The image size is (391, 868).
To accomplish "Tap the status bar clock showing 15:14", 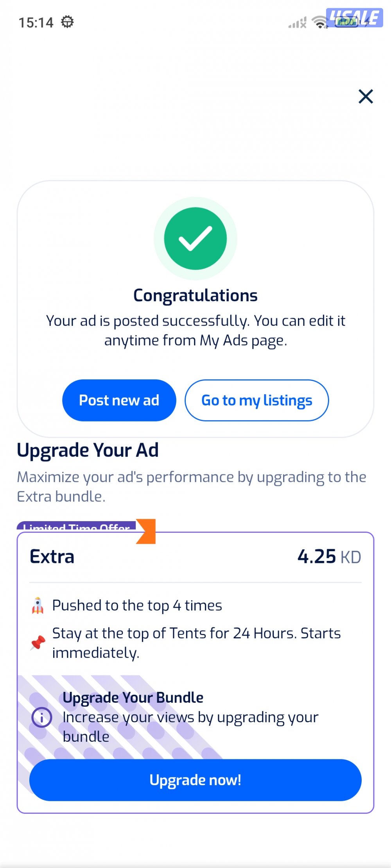I will 36,23.
